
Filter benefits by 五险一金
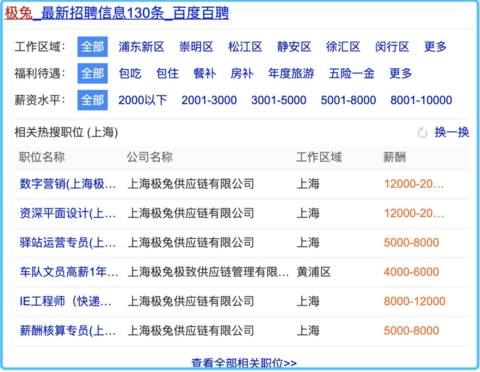(352, 73)
